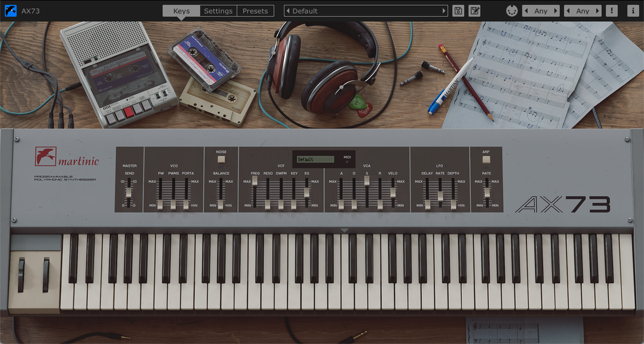Switch to the Settings tab
This screenshot has height=344, width=644.
coord(218,10)
